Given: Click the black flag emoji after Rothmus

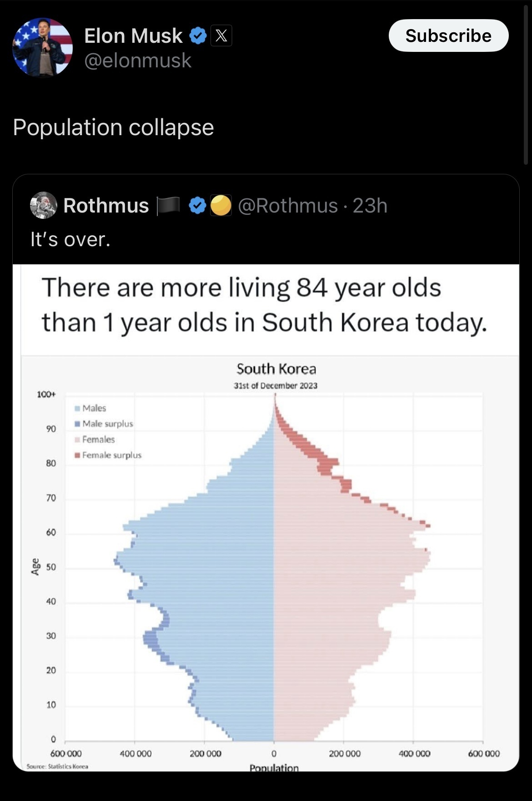Looking at the screenshot, I should (x=167, y=205).
